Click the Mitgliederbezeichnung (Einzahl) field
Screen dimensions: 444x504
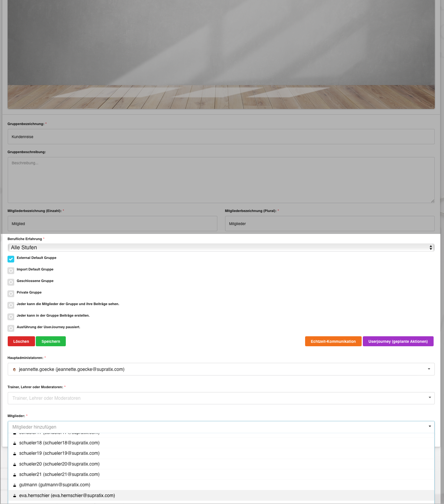112,224
